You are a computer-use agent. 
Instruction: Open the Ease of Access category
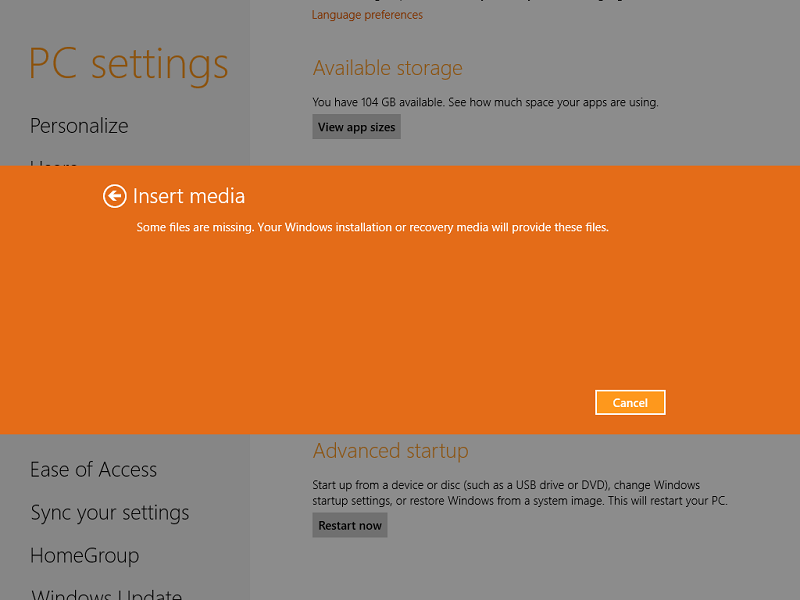(x=93, y=470)
